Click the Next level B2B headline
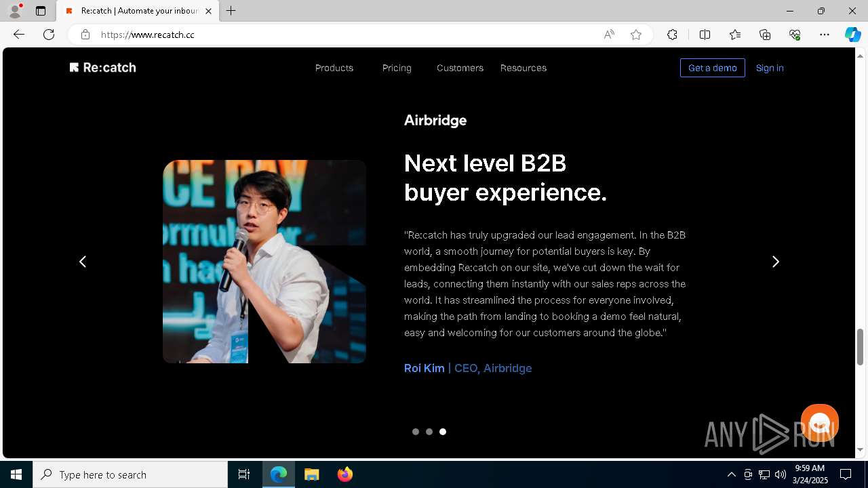 click(x=505, y=178)
